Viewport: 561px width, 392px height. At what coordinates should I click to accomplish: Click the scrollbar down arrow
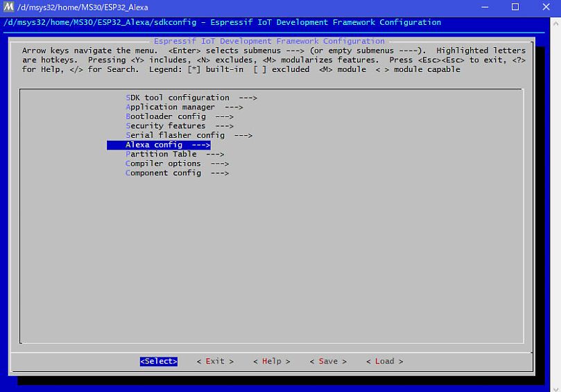coord(555,389)
